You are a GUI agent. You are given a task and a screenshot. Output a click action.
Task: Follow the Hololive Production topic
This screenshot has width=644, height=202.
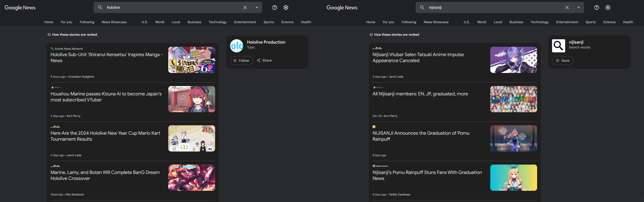click(x=241, y=60)
